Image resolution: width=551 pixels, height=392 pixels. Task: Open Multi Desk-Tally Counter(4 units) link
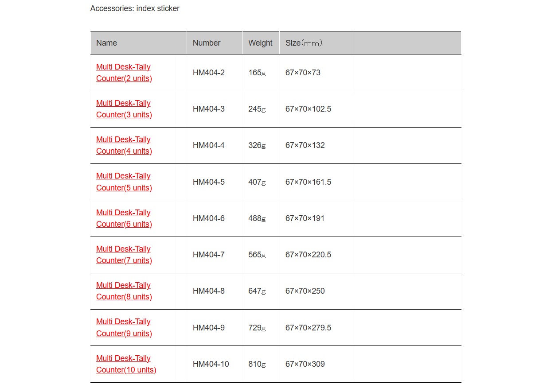[124, 145]
